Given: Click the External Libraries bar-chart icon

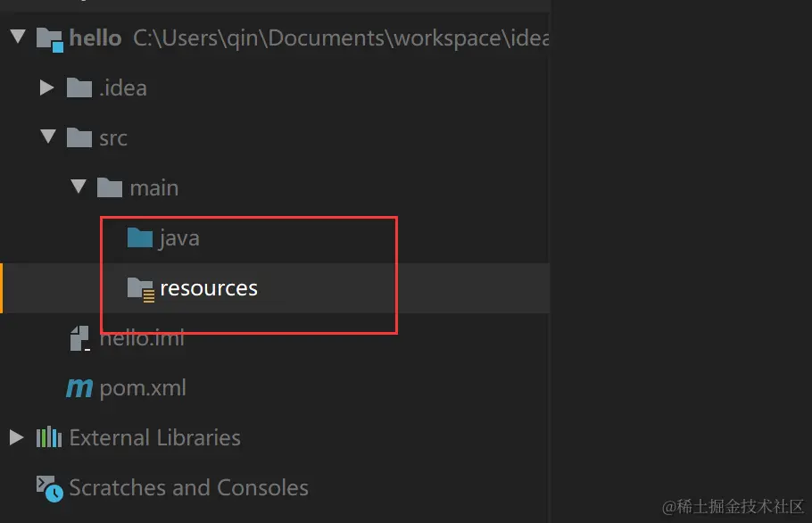Looking at the screenshot, I should tap(48, 437).
